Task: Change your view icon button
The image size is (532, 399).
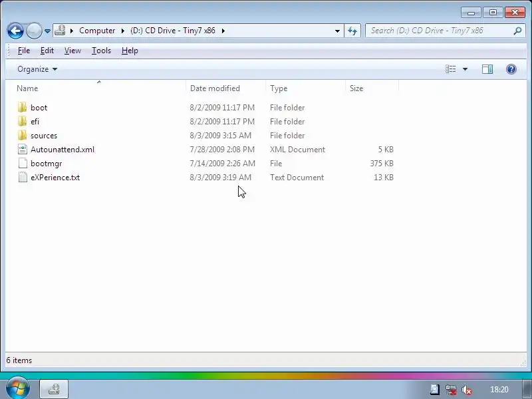Action: [x=451, y=69]
